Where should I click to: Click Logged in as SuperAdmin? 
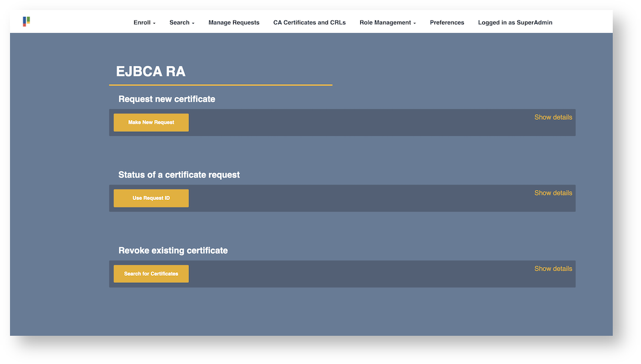tap(515, 22)
